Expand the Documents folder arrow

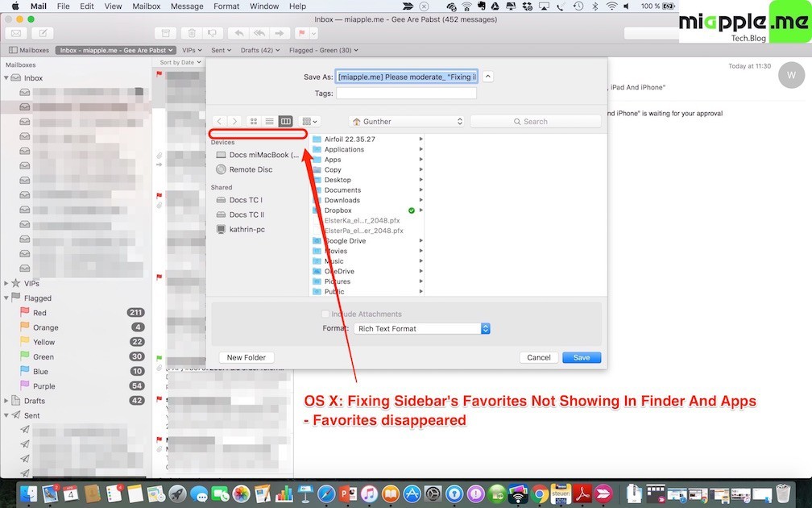pos(421,189)
